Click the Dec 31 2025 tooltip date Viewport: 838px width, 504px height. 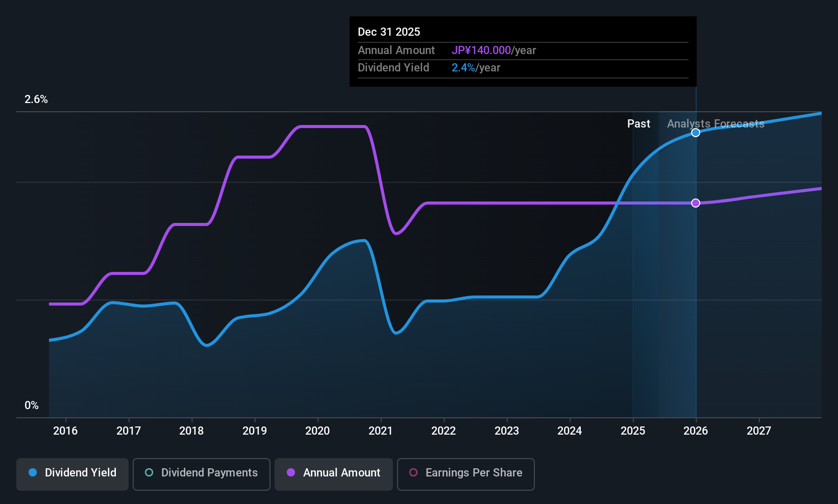pos(389,32)
